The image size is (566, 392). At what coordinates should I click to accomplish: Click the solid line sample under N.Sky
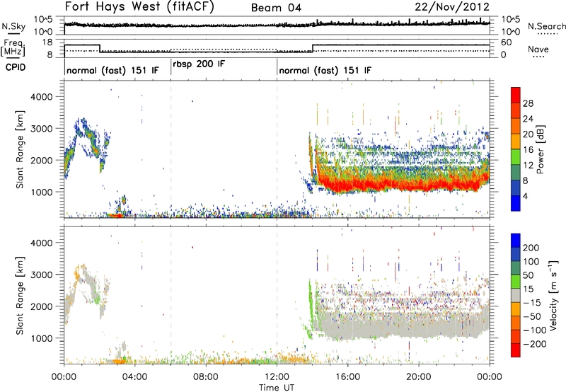(x=13, y=33)
